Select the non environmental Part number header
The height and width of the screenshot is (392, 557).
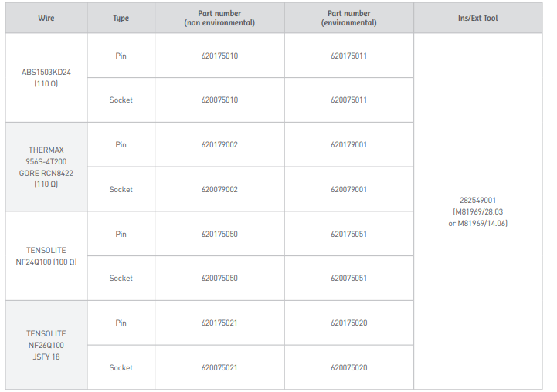click(x=219, y=18)
